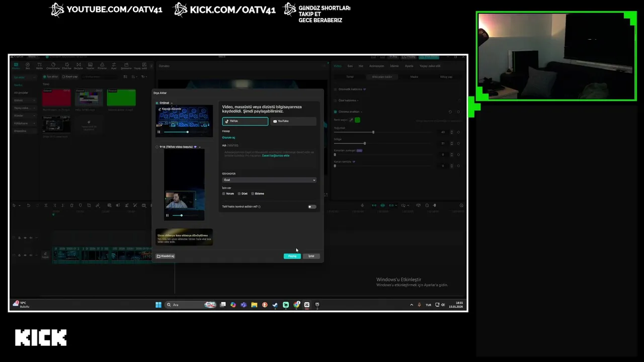The image size is (644, 362).
Task: Pick the chroma key eyedropper tool
Action: [351, 120]
